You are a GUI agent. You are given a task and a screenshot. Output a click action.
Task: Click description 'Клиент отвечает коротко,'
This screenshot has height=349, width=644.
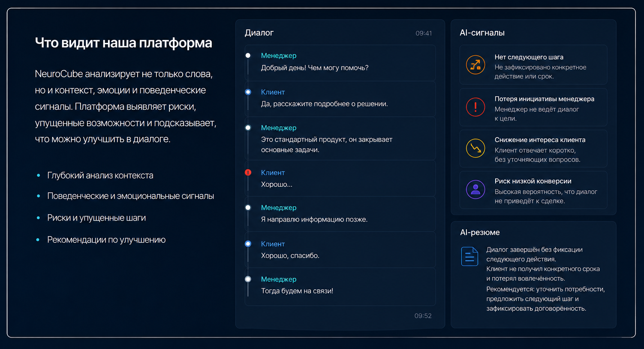pyautogui.click(x=535, y=151)
